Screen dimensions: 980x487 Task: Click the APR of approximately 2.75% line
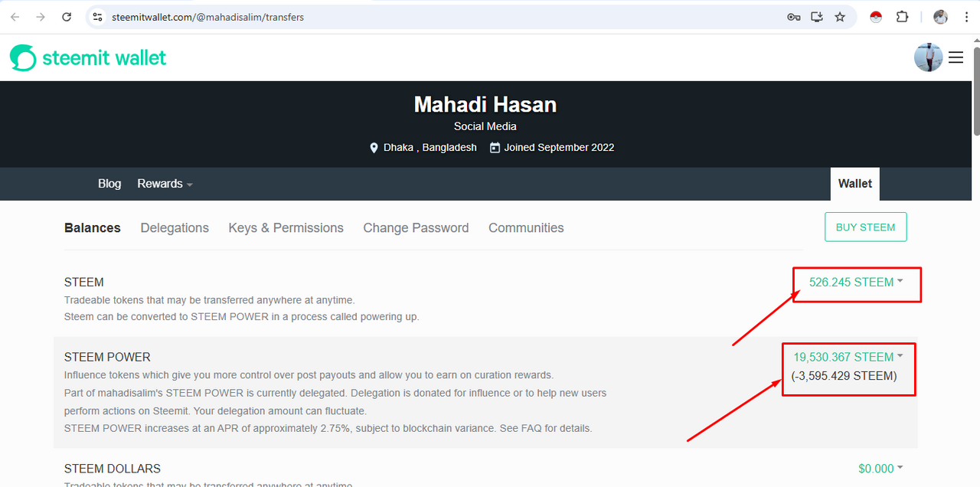[328, 428]
